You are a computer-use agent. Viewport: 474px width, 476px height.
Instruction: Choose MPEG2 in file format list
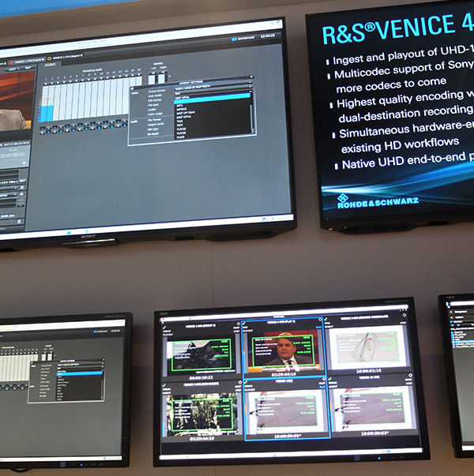point(182,109)
